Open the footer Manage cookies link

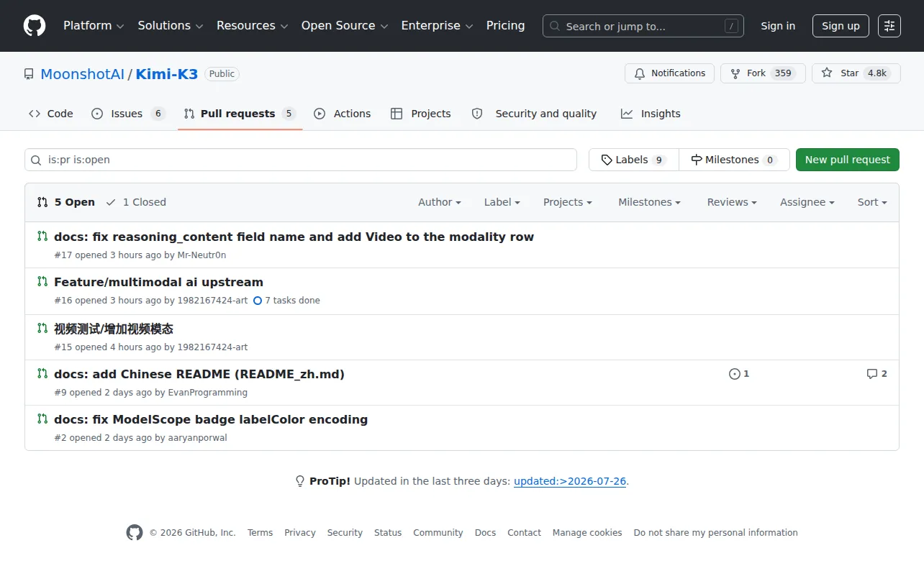[587, 533]
